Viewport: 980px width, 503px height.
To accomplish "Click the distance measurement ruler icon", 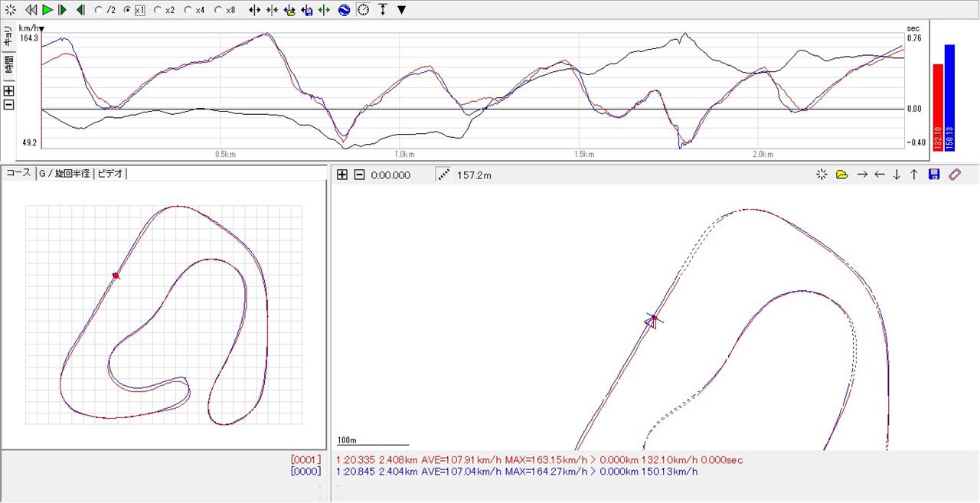I will point(443,175).
